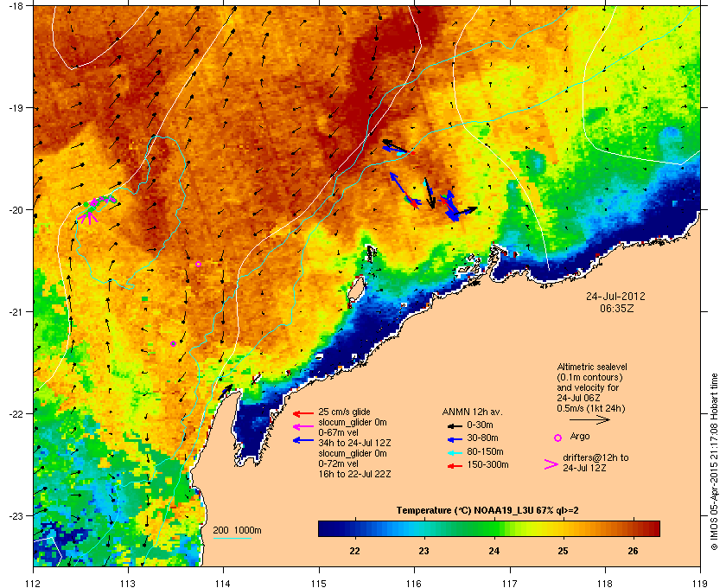Viewport: 726px width, 588px height.
Task: Click the black mooring arrow near 116.5E 20S
Action: point(467,212)
